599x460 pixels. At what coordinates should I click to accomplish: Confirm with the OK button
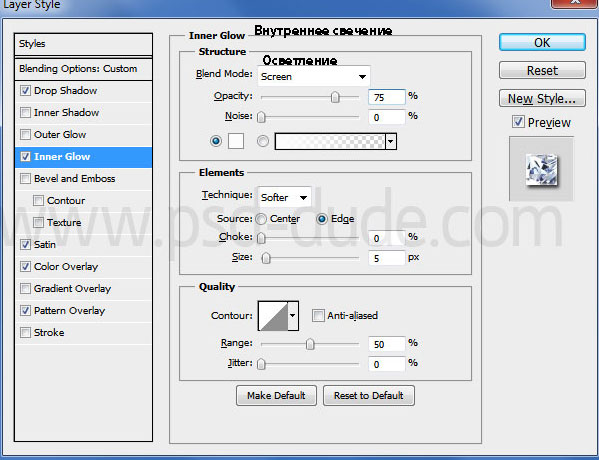tap(542, 42)
